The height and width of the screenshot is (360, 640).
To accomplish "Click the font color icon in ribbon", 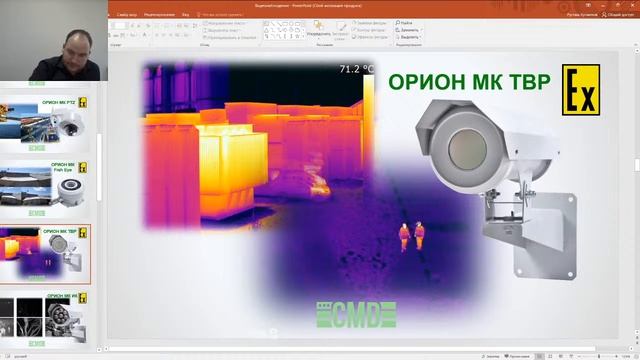I will coord(144,36).
